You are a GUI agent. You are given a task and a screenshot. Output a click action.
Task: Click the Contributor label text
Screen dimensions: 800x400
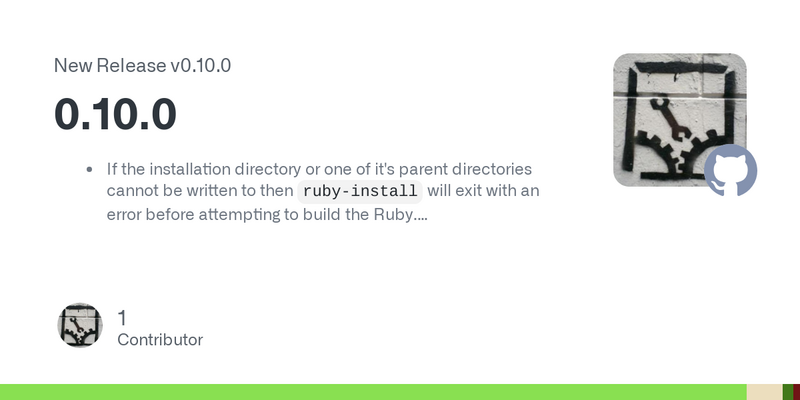[160, 340]
